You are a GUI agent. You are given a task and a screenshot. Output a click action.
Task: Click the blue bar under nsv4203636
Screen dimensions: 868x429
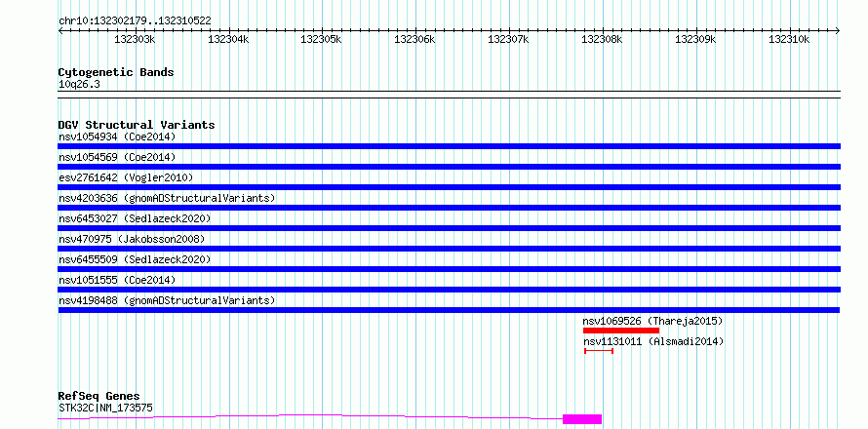(449, 208)
